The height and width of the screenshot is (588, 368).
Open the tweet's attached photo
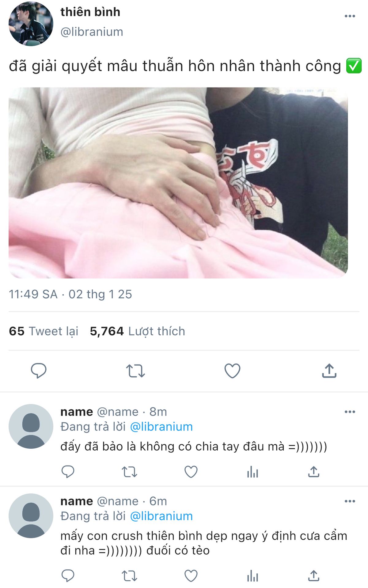pos(178,183)
